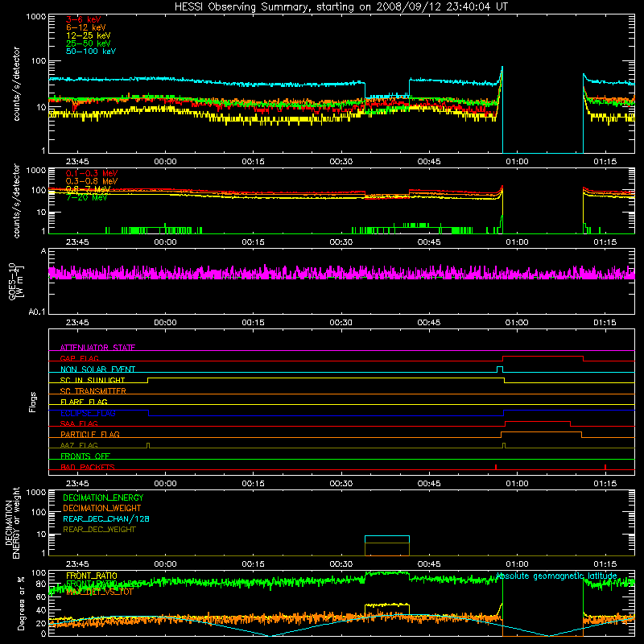Select the GAP_FLAG label
This screenshot has width=644, height=644.
click(79, 358)
